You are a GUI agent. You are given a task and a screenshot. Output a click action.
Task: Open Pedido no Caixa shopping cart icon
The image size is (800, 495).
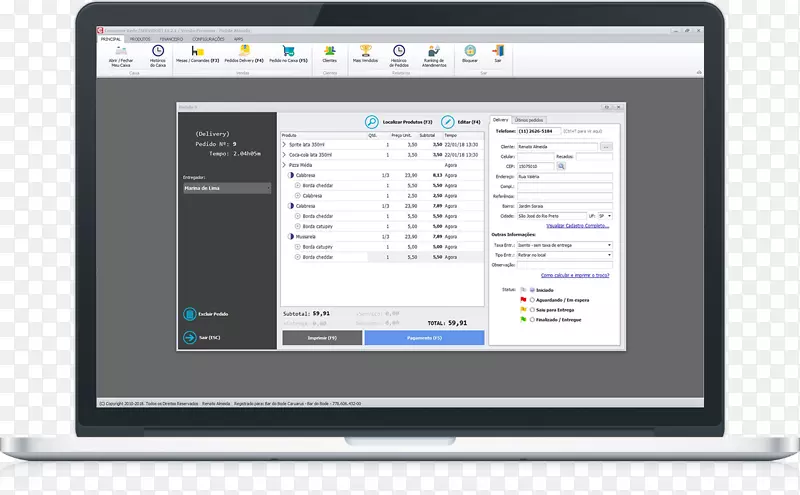click(x=288, y=51)
